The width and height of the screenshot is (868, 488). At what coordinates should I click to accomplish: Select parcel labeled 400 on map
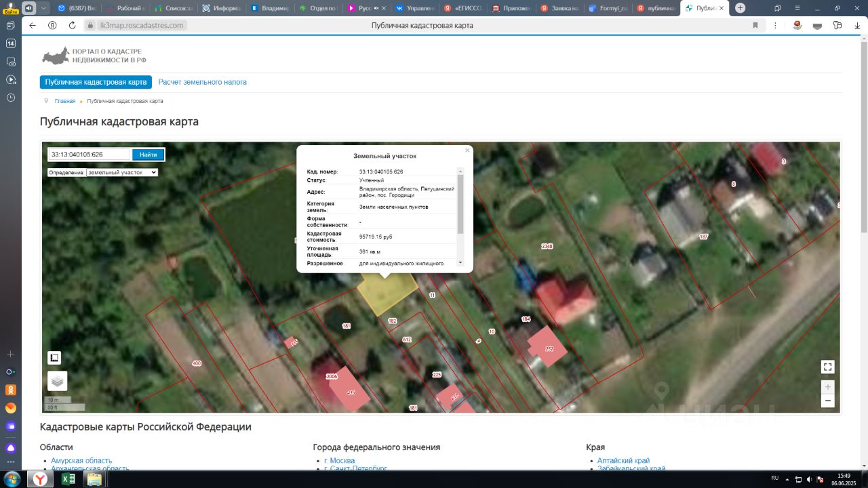click(x=197, y=364)
